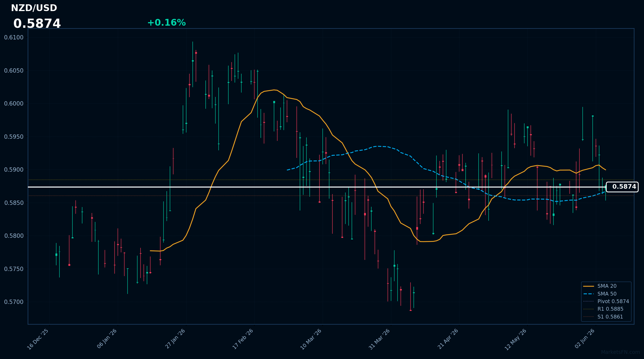Image resolution: width=644 pixels, height=359 pixels.
Task: Click the orange SMA 20 line sample in legend
Action: 589,286
